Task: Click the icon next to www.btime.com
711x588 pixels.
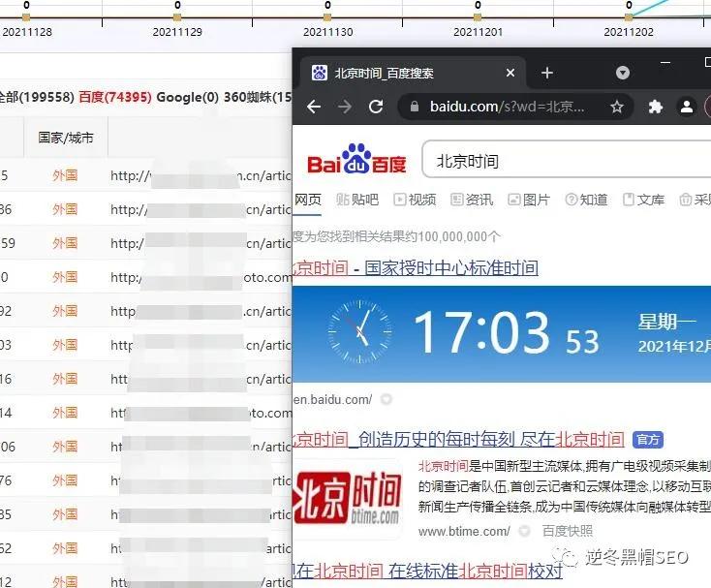Action: [x=525, y=531]
